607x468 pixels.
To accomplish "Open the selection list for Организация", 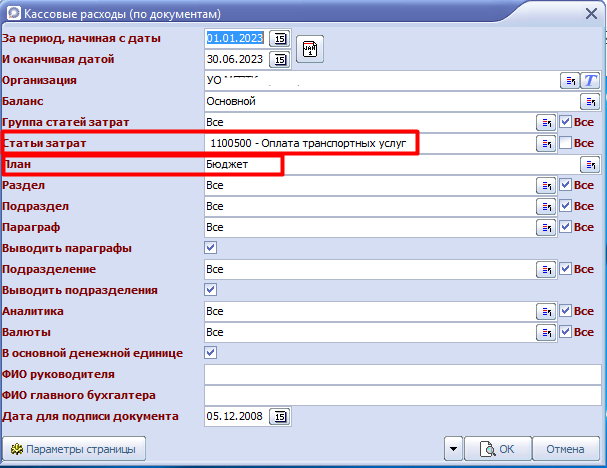I will tap(568, 80).
